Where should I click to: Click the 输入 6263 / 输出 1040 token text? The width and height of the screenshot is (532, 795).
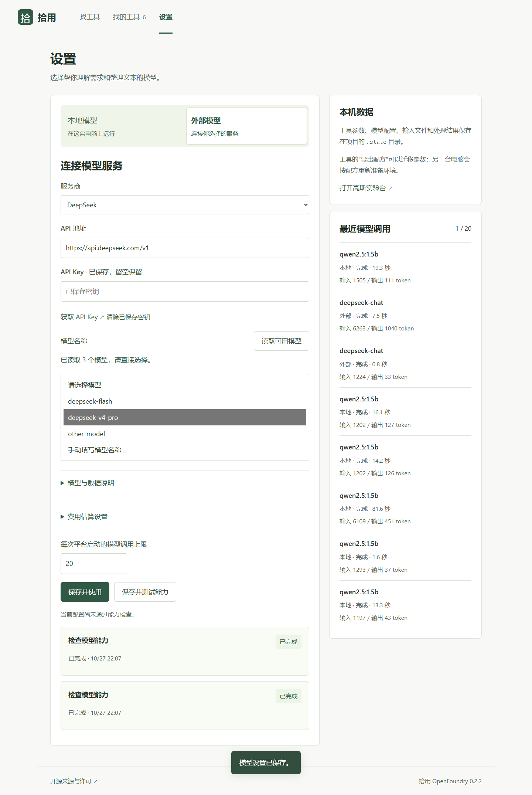(377, 328)
